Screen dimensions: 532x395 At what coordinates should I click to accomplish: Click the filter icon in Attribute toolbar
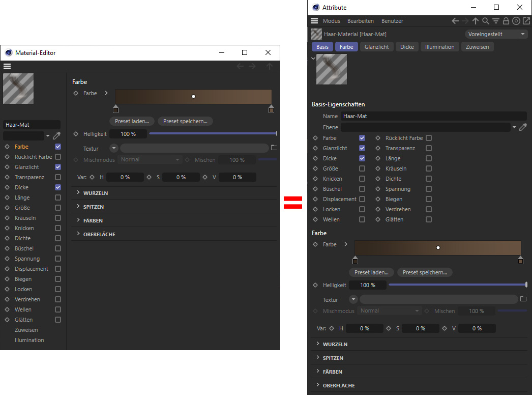496,21
